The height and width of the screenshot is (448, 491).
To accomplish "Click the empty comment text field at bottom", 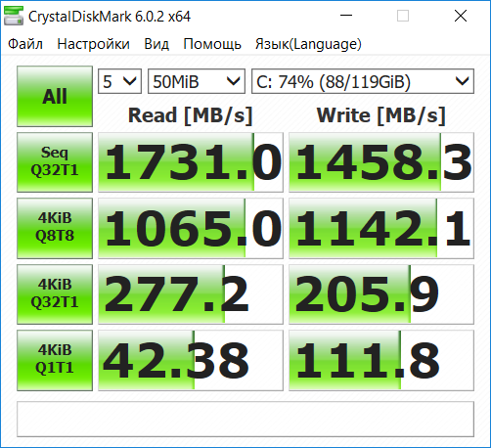I will (x=245, y=419).
